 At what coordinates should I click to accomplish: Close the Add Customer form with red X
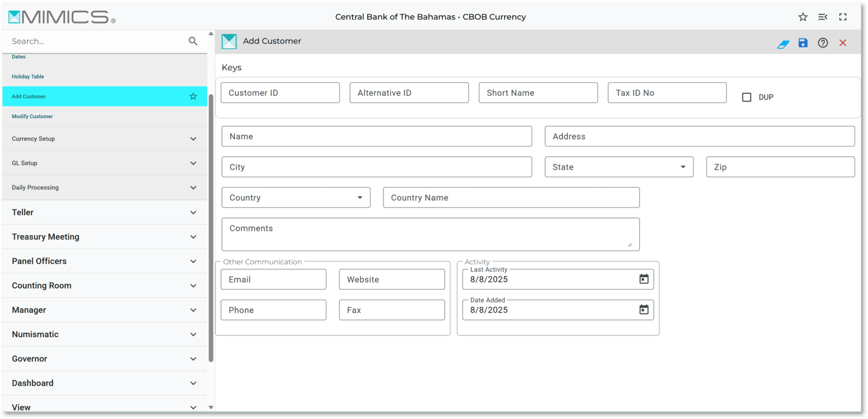[x=843, y=43]
